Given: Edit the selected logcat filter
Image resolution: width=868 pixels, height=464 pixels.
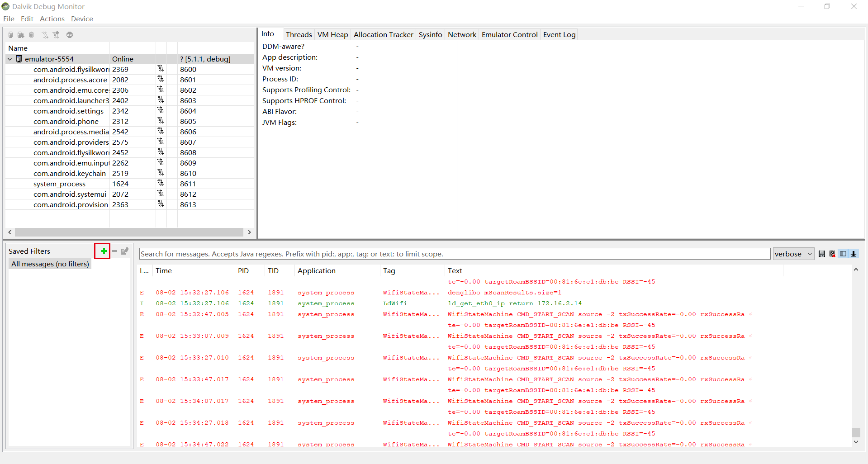Looking at the screenshot, I should (x=125, y=251).
